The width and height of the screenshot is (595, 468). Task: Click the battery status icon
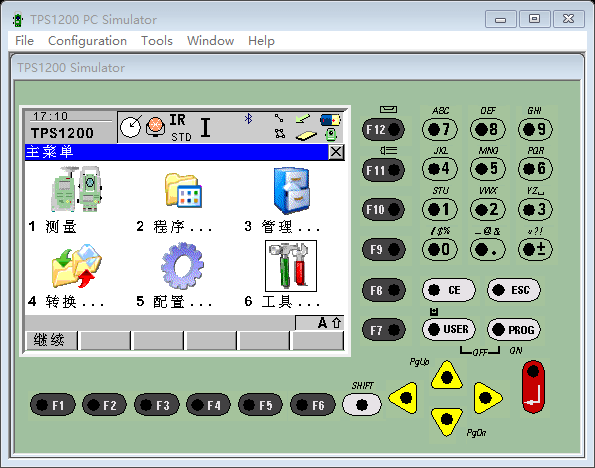(330, 120)
